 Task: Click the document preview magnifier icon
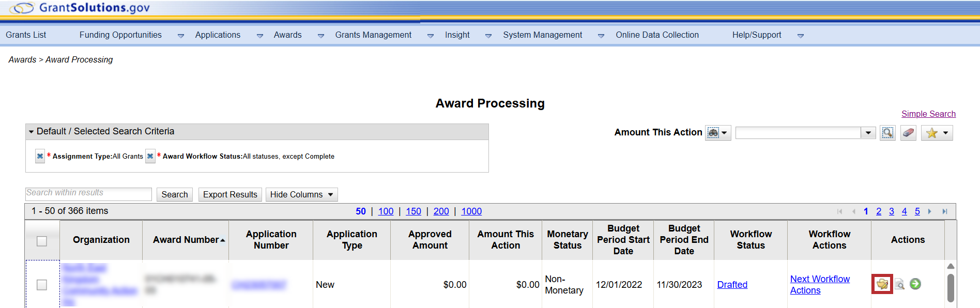click(x=899, y=284)
